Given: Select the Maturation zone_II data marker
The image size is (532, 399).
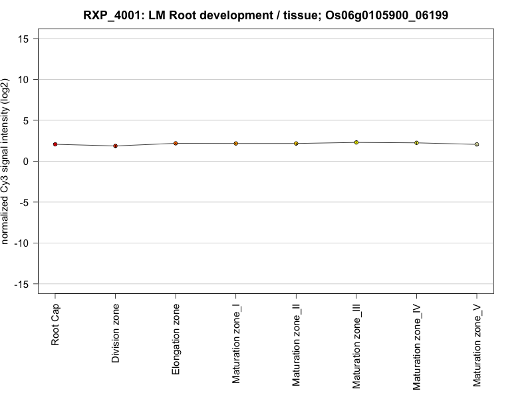Looking at the screenshot, I should [x=296, y=144].
